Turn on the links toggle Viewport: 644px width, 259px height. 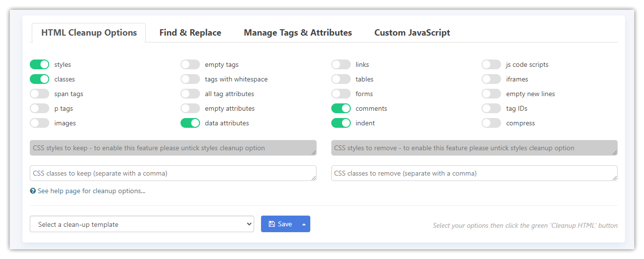(x=341, y=64)
